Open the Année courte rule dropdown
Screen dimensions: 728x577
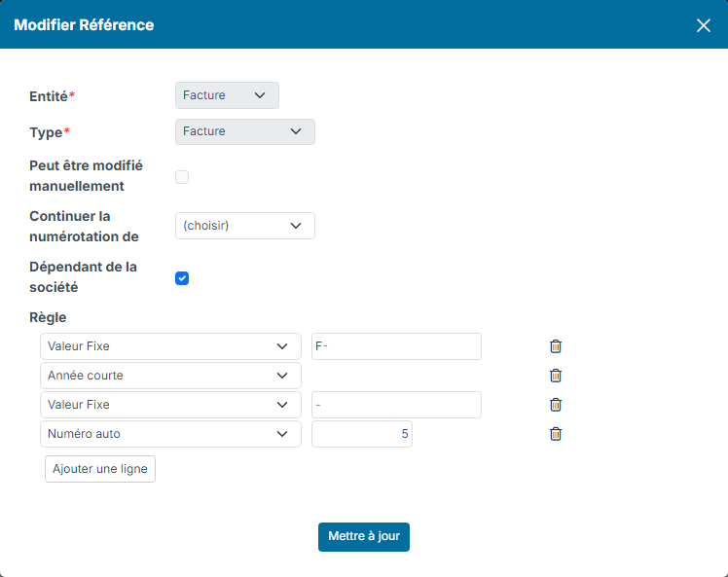(171, 376)
